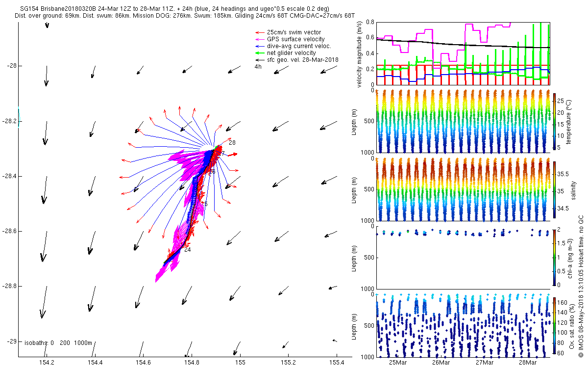588x368 pixels.
Task: Click the 27Mar date tick label
Action: [x=485, y=362]
